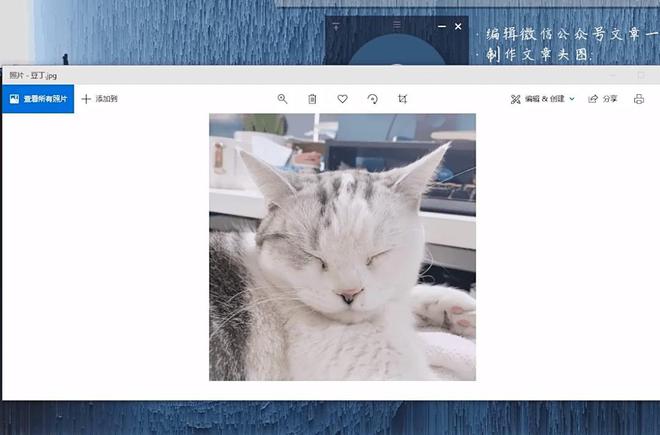This screenshot has width=660, height=435.
Task: Open the 添加到 dropdown
Action: coord(99,99)
